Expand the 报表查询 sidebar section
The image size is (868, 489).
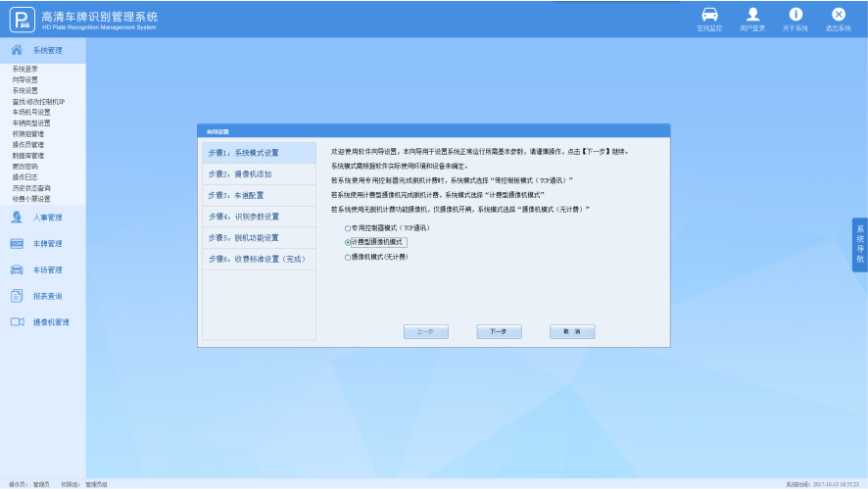[x=47, y=296]
